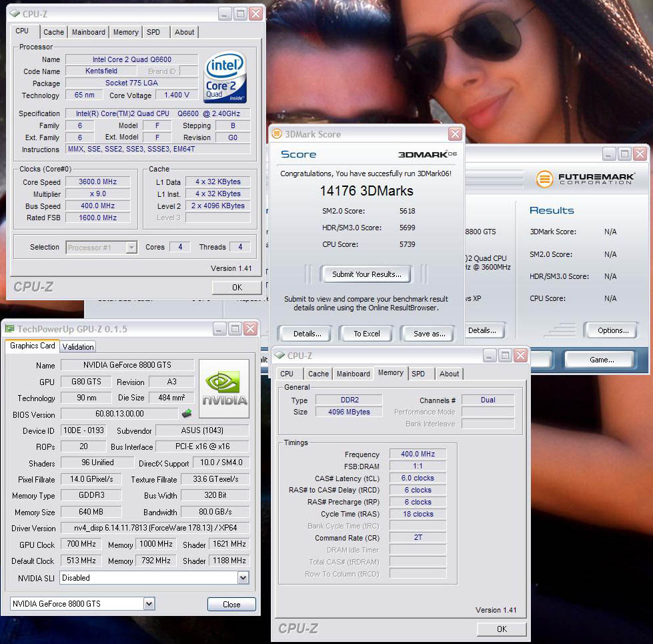Screen dimensions: 653x644
Task: Click OK in memory CPU-Z window
Action: click(502, 629)
